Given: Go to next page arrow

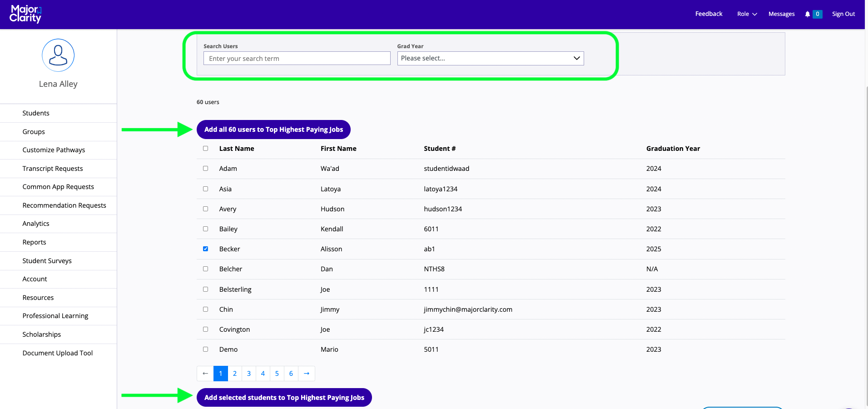Looking at the screenshot, I should [307, 374].
